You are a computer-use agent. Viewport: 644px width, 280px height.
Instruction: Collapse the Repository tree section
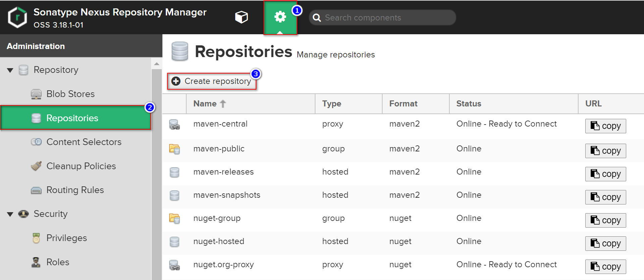10,70
